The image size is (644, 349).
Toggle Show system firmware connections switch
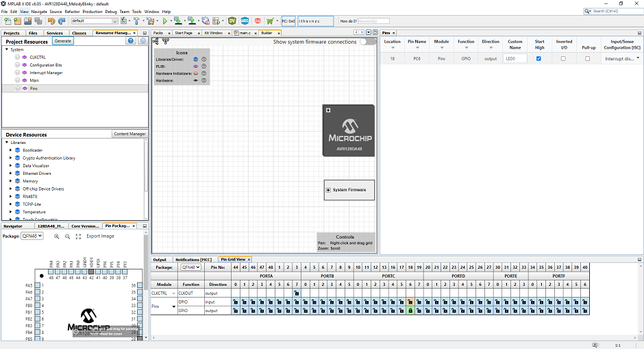(x=367, y=42)
